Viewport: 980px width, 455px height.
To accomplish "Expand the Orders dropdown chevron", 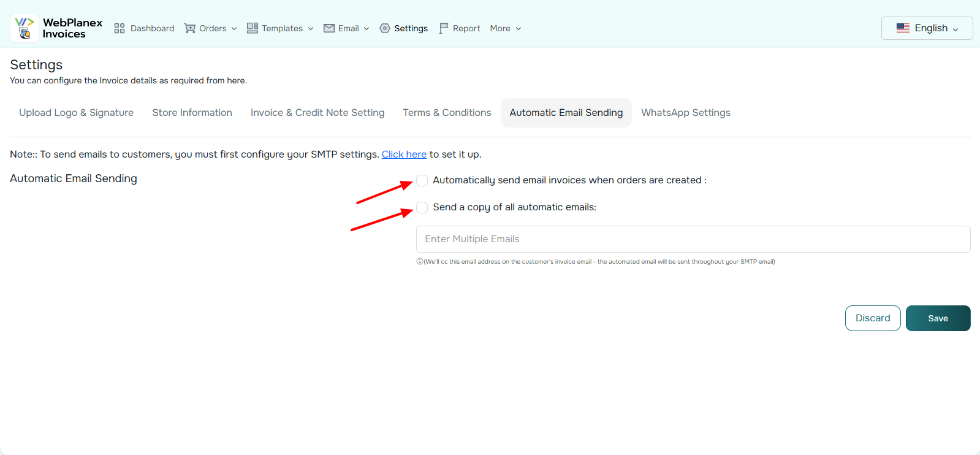I will click(x=234, y=29).
